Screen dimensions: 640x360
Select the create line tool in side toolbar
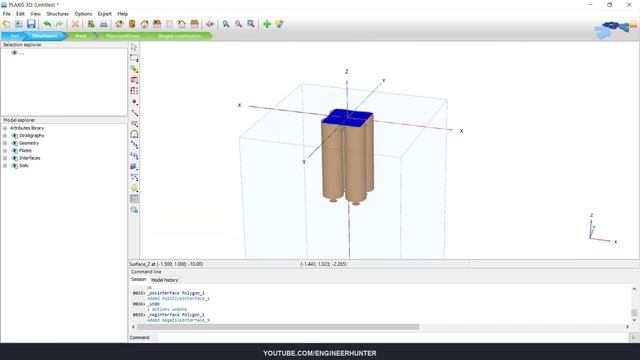click(134, 113)
